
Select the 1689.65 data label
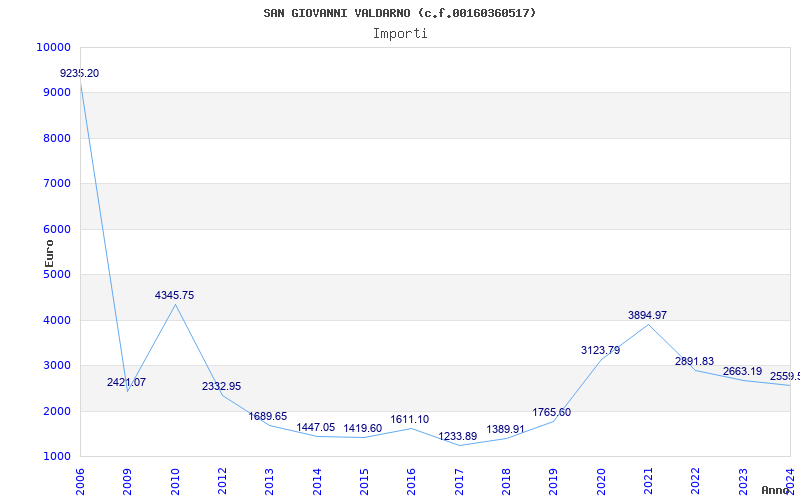coord(268,416)
